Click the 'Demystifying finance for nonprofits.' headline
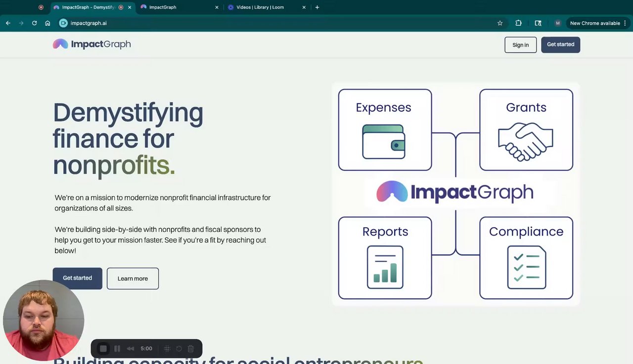Image resolution: width=633 pixels, height=364 pixels. point(128,139)
